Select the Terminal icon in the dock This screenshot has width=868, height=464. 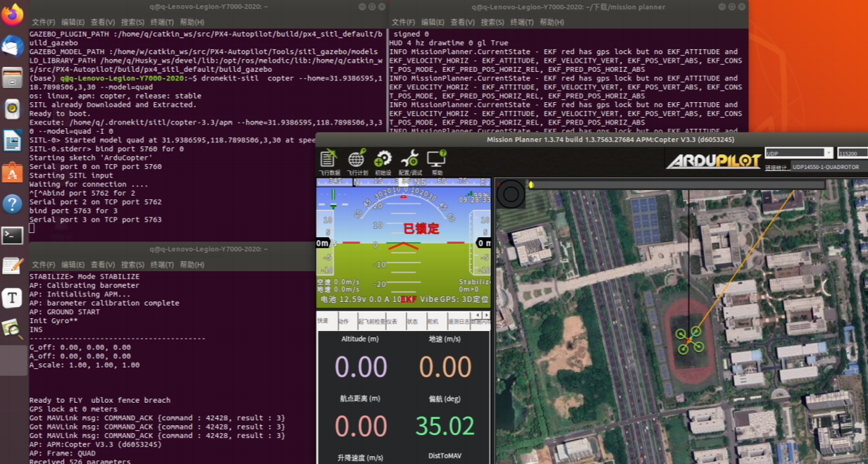[12, 235]
